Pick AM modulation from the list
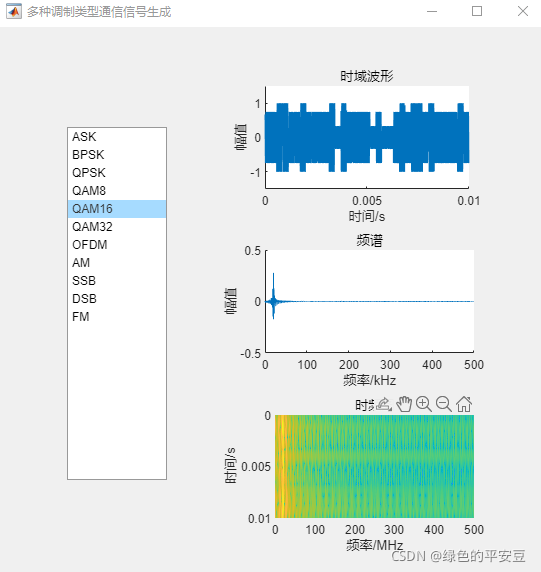This screenshot has height=572, width=541. point(117,263)
